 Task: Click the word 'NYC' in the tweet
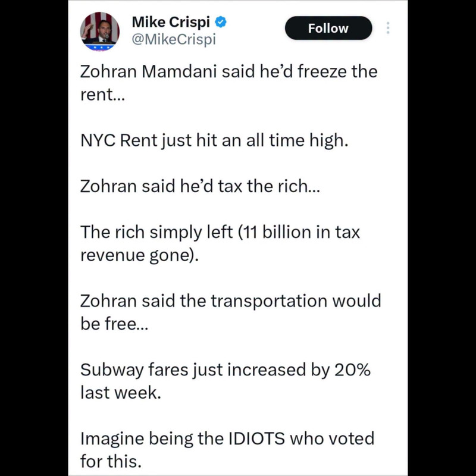(x=98, y=140)
